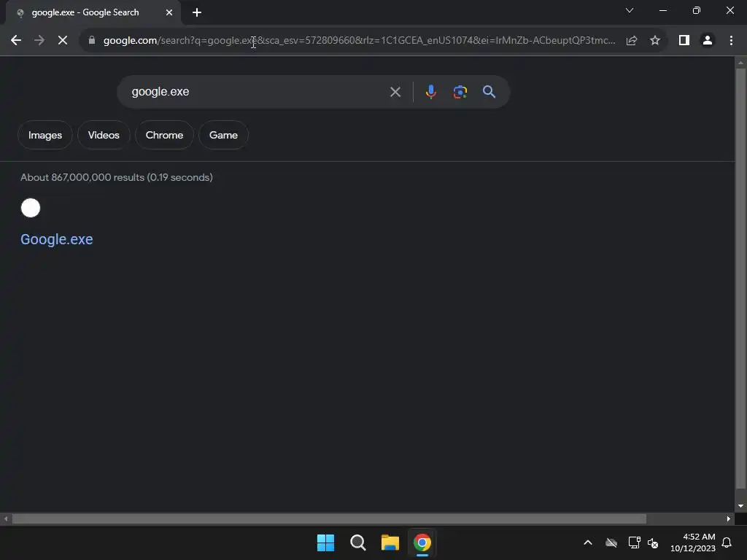This screenshot has width=747, height=560.
Task: Click in the google.exe search field
Action: 258,91
